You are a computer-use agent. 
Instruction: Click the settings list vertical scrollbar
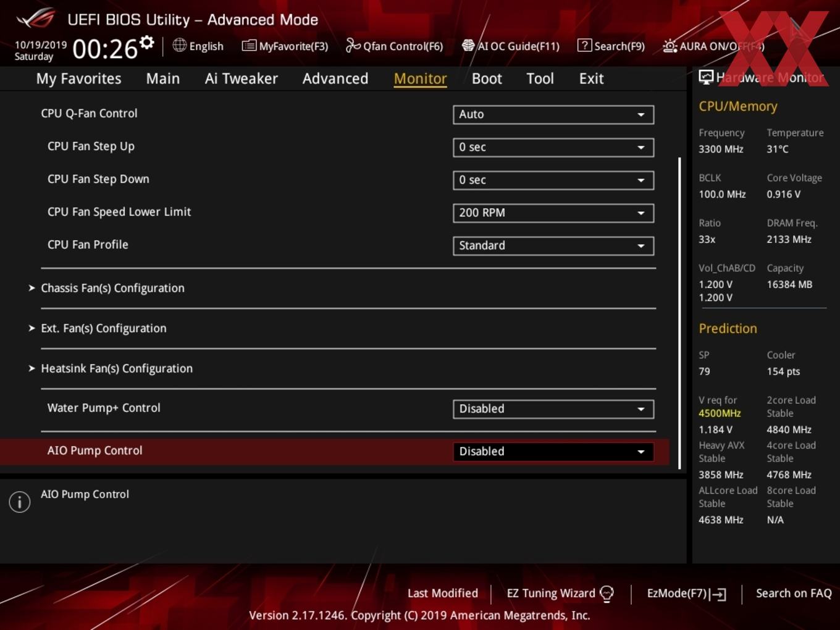tap(679, 313)
